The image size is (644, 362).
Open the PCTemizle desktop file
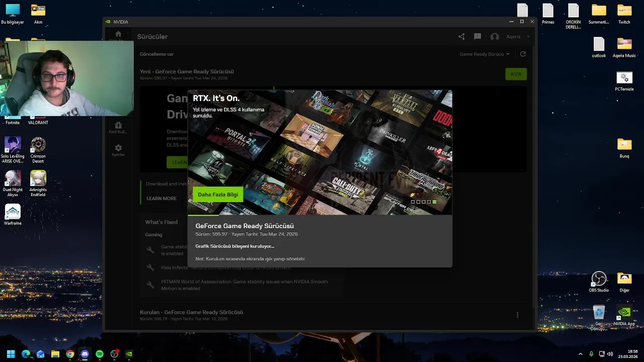(x=624, y=81)
